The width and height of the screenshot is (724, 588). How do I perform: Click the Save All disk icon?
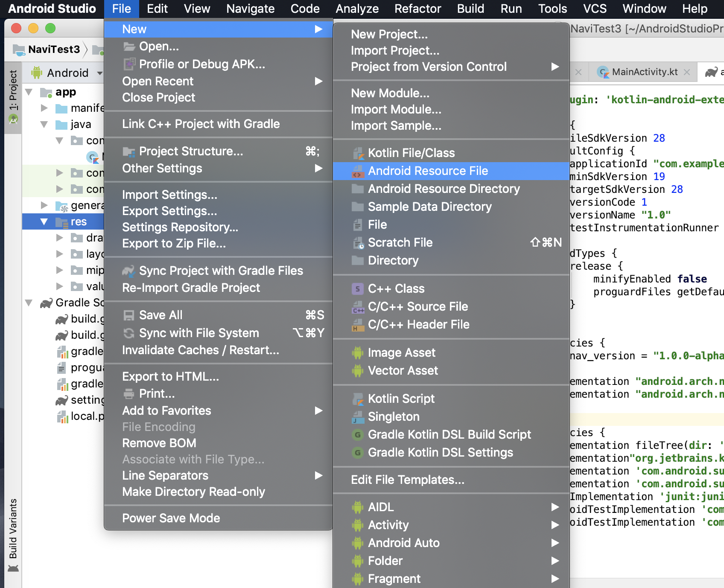point(129,315)
